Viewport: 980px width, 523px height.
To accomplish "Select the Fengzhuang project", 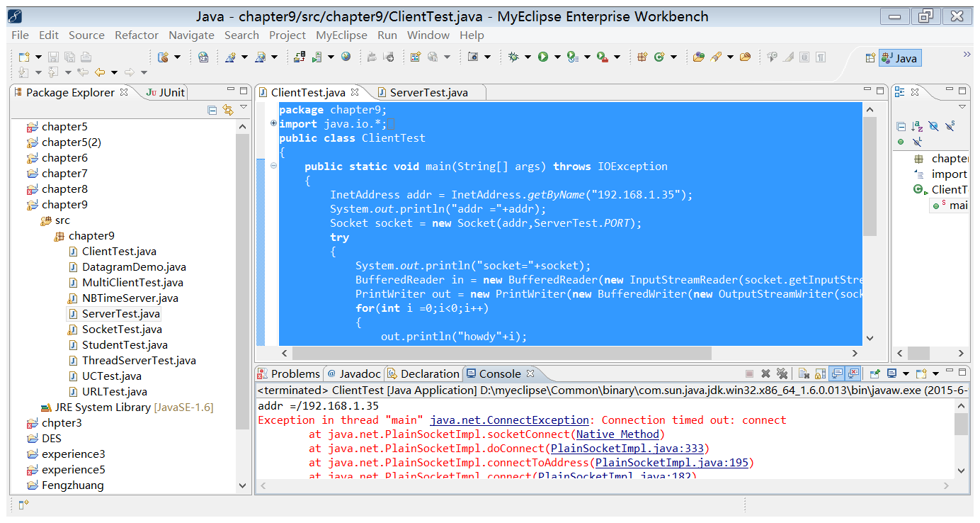I will click(65, 485).
